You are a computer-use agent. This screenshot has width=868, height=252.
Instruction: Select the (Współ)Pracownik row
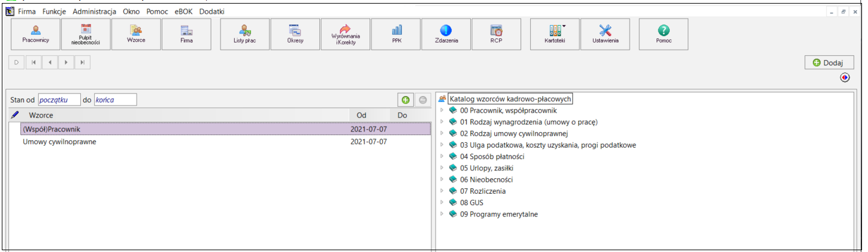tap(220, 129)
